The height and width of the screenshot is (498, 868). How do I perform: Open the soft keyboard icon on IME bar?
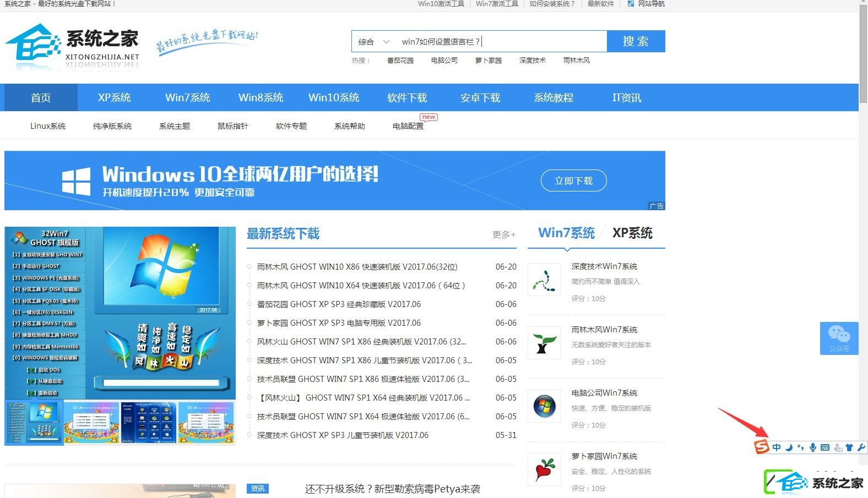pos(825,447)
